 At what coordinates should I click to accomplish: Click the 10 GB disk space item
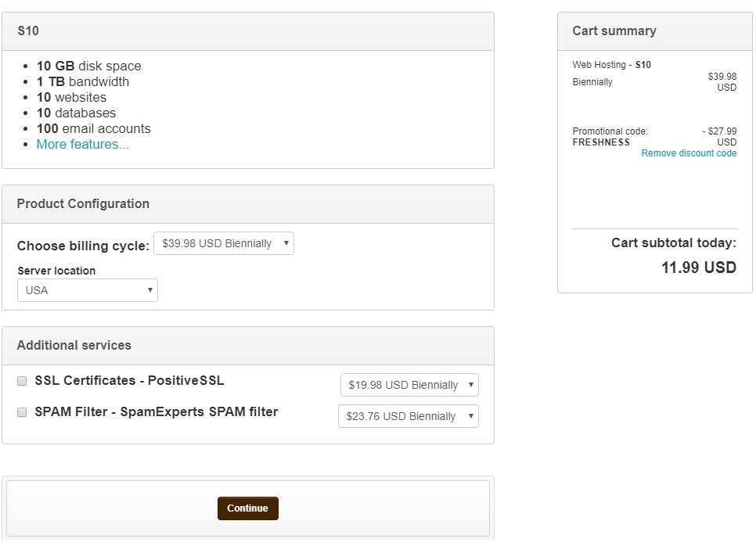[88, 66]
